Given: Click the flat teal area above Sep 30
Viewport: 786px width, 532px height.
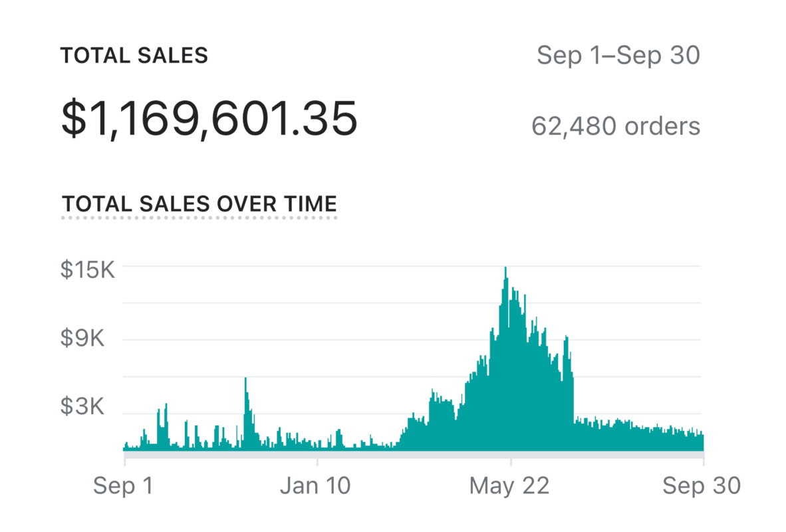Looking at the screenshot, I should (x=692, y=441).
